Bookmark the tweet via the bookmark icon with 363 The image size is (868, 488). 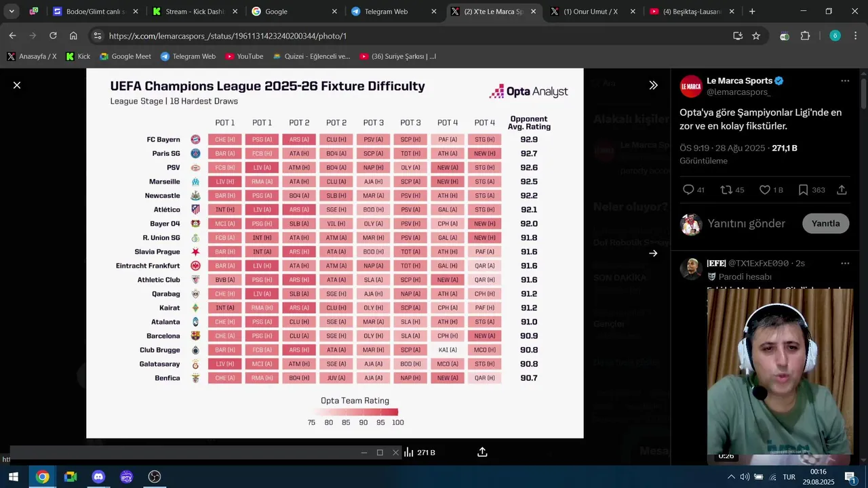[x=803, y=190]
